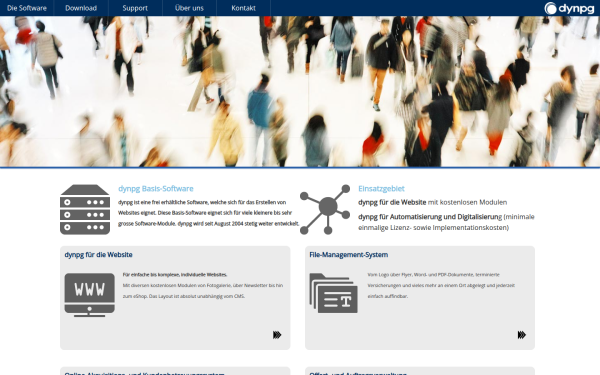Click 'dynpg für Automatisierung und Digitalisierung' text
Screen dimensions: 600x375
coord(430,217)
